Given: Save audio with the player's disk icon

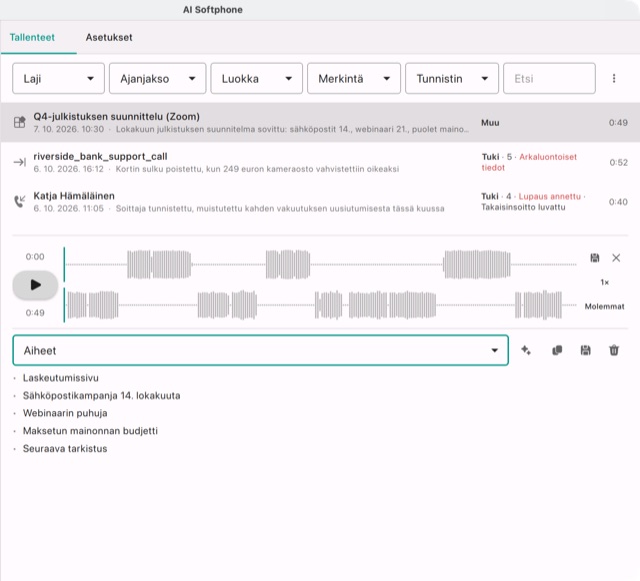Looking at the screenshot, I should pos(595,258).
